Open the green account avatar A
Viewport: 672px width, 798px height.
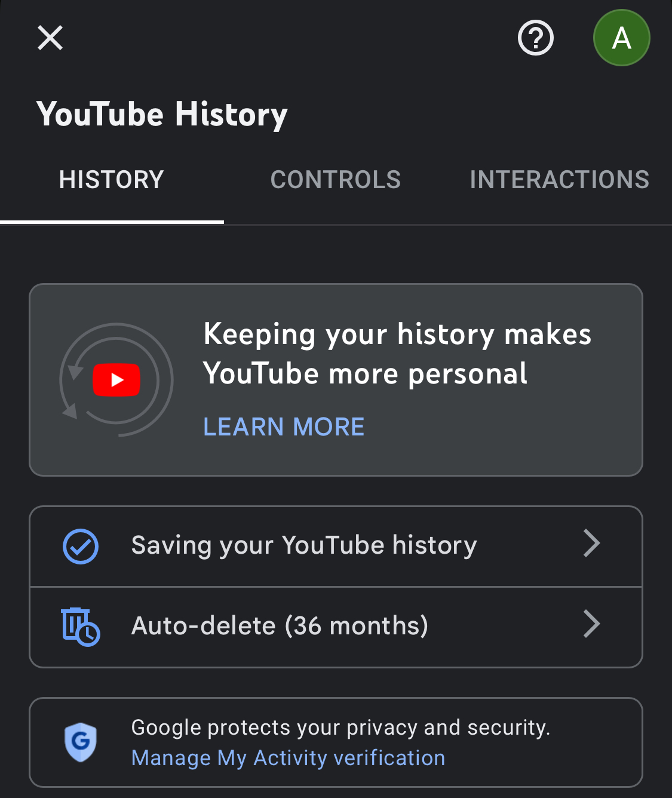click(x=621, y=38)
